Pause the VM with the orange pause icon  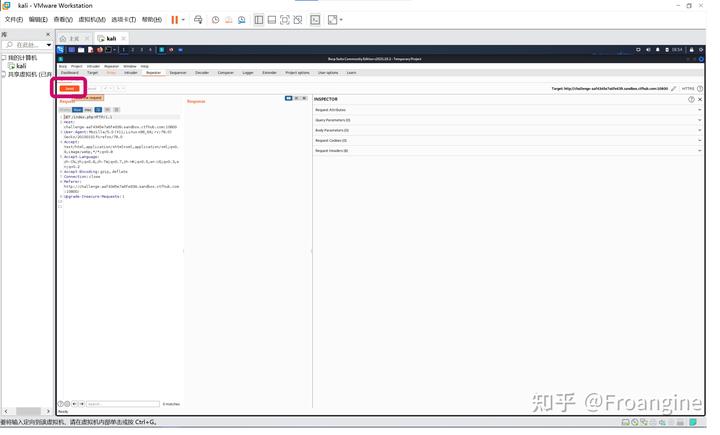point(174,20)
